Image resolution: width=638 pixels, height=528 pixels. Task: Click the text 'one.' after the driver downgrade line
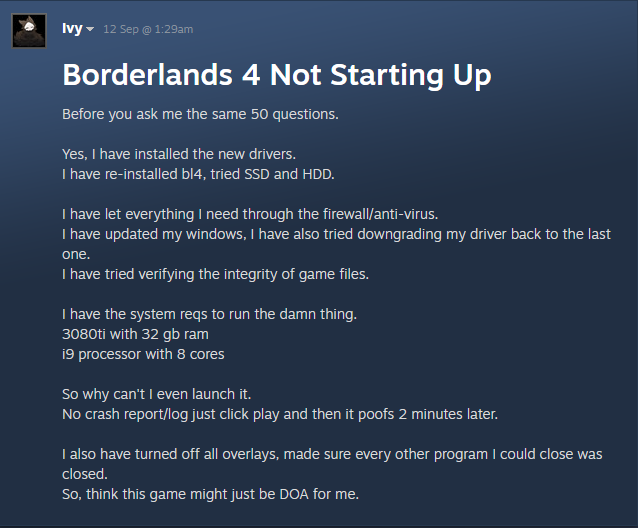[x=75, y=254]
